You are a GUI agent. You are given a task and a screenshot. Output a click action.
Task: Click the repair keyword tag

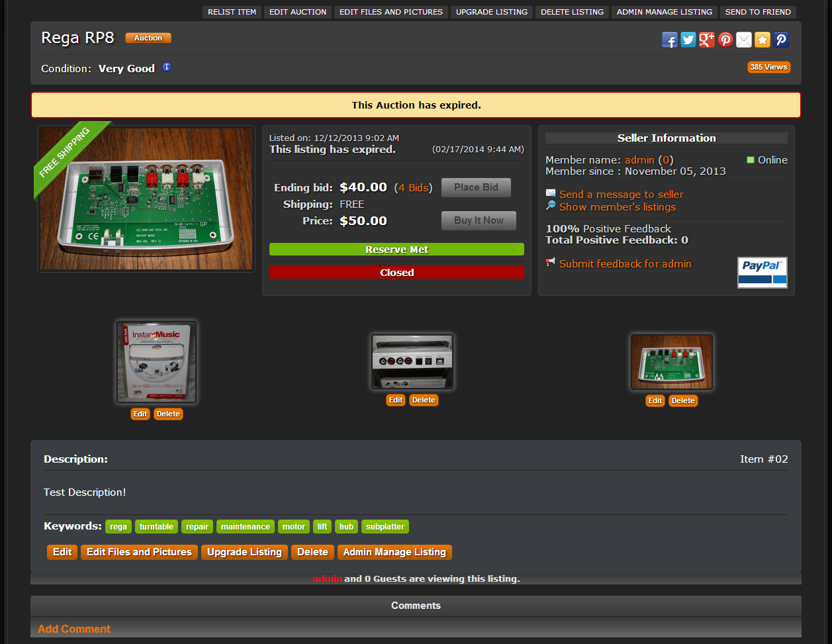pos(197,527)
